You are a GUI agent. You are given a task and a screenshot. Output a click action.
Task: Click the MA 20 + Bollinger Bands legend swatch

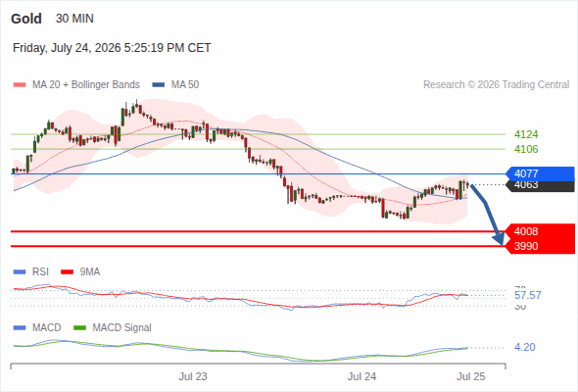pyautogui.click(x=20, y=85)
